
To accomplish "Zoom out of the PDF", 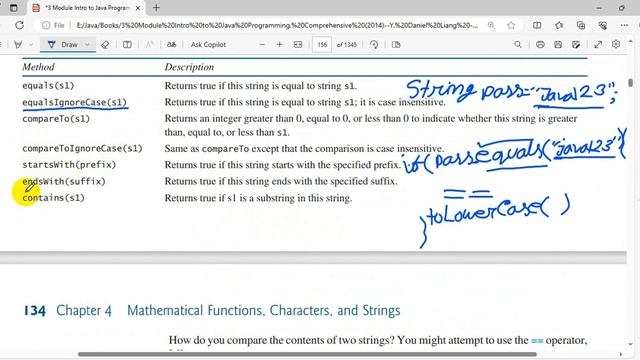I will click(262, 44).
